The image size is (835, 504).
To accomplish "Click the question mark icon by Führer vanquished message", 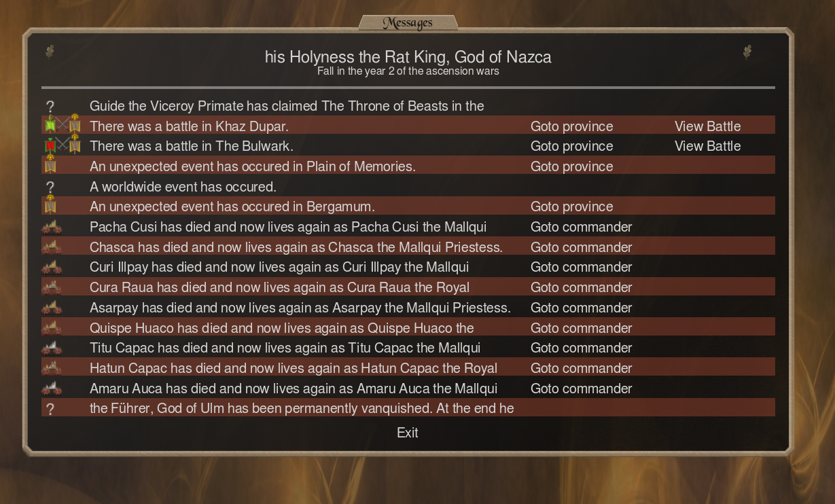I will coord(50,409).
